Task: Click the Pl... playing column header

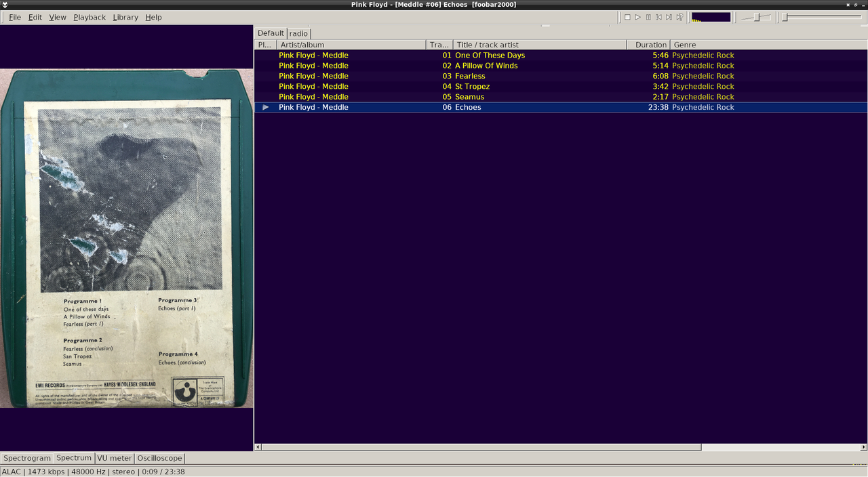Action: pyautogui.click(x=265, y=45)
